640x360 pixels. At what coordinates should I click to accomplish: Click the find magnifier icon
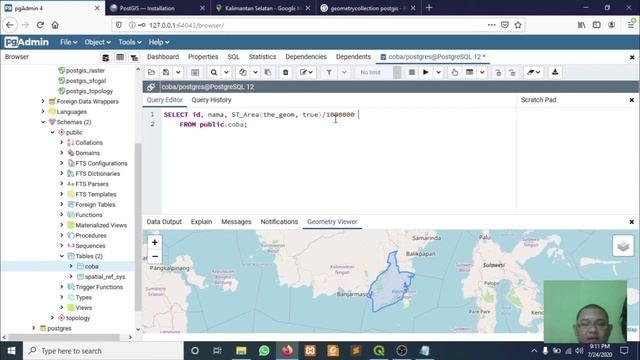(x=214, y=72)
